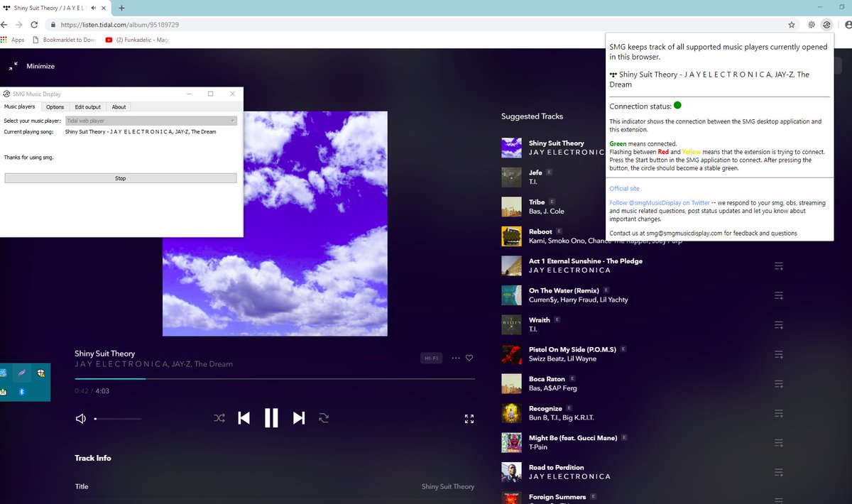Open the Bookmarklet to Dow bookmark
The image size is (852, 504).
tap(62, 40)
